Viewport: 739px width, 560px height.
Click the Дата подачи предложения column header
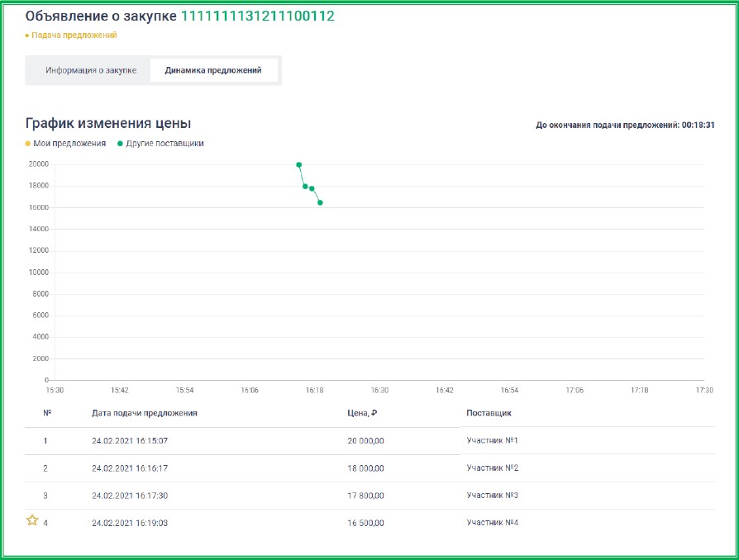pyautogui.click(x=144, y=412)
